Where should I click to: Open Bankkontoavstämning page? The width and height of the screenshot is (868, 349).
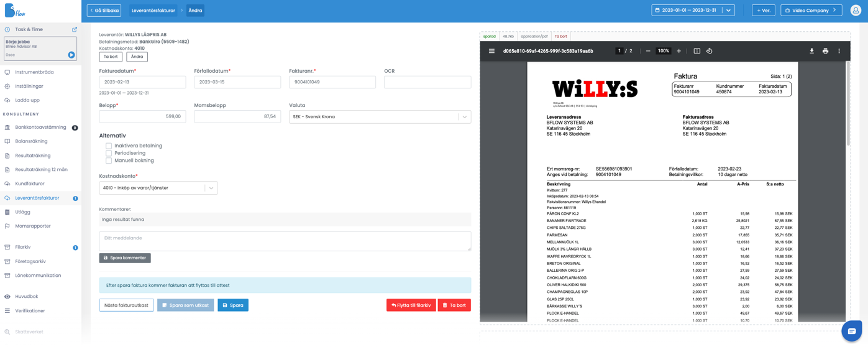[x=40, y=127]
